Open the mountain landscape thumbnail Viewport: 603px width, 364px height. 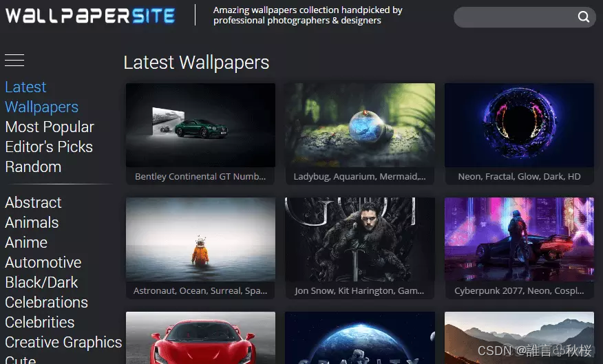[x=519, y=338]
